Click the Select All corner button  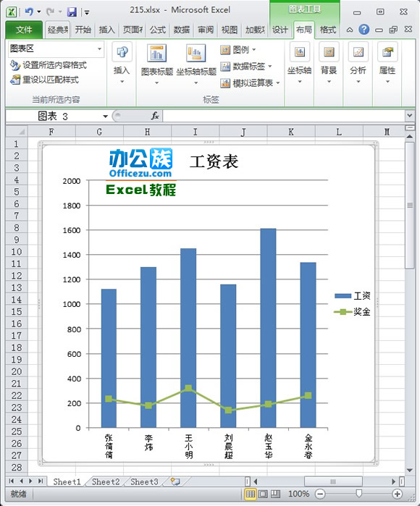click(17, 131)
